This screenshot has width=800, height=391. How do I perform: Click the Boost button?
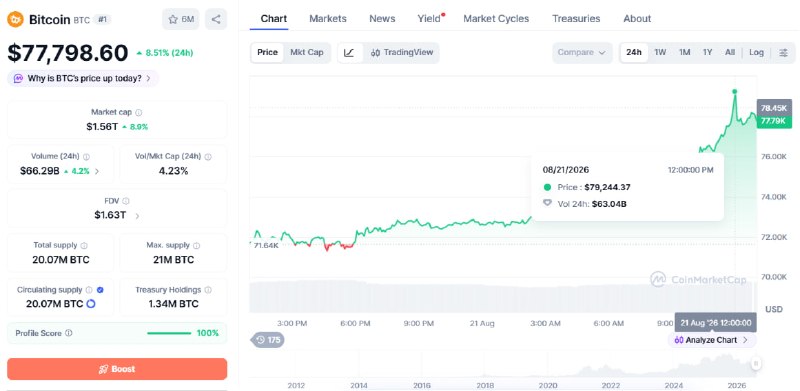click(x=117, y=369)
